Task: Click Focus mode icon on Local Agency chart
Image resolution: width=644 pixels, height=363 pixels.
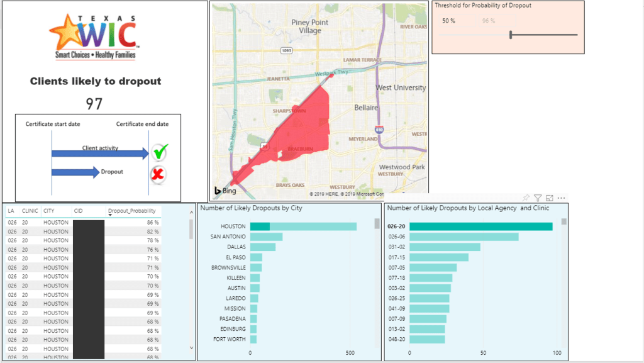Action: pos(550,198)
